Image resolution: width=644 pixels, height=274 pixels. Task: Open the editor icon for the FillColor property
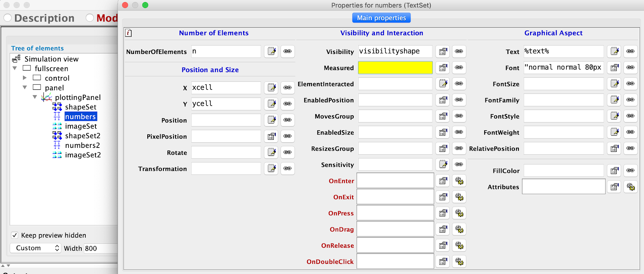tap(615, 171)
